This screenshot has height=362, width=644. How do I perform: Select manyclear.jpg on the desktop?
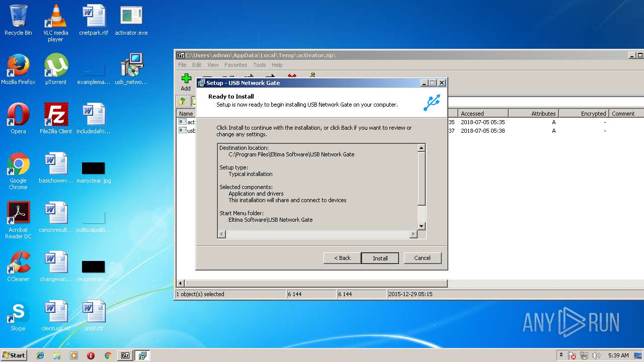pos(94,171)
